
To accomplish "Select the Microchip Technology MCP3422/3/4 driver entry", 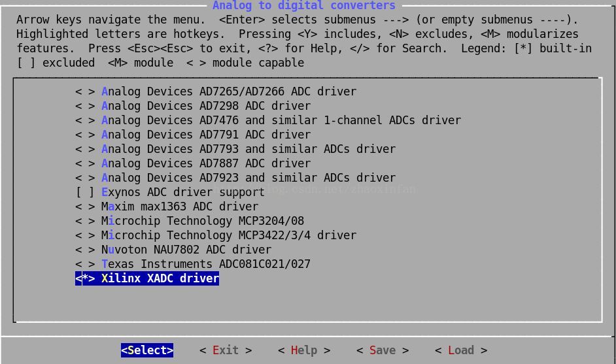I will [x=229, y=235].
